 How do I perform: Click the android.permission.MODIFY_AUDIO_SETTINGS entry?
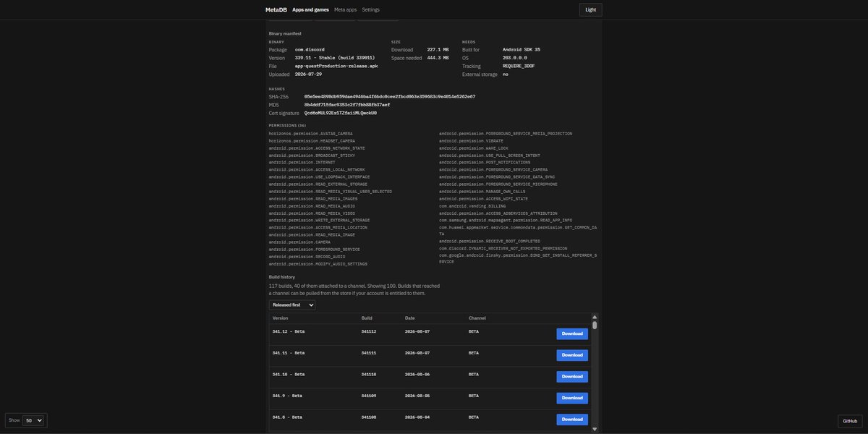click(318, 264)
